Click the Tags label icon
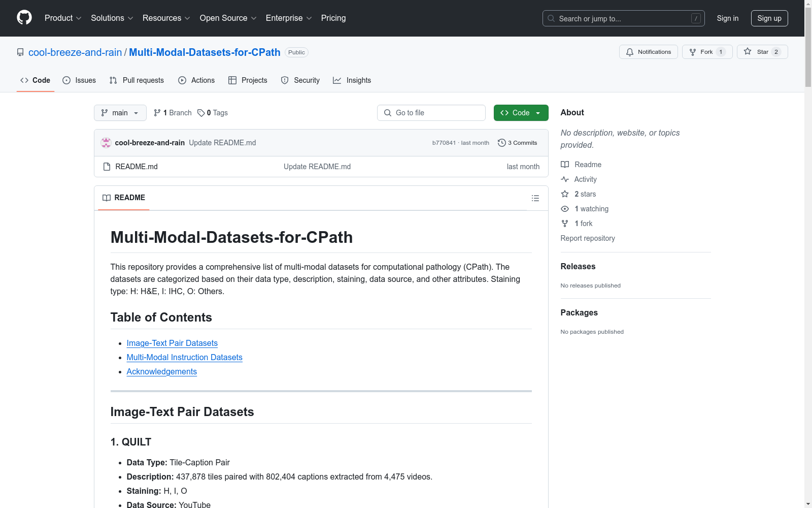 pyautogui.click(x=201, y=113)
